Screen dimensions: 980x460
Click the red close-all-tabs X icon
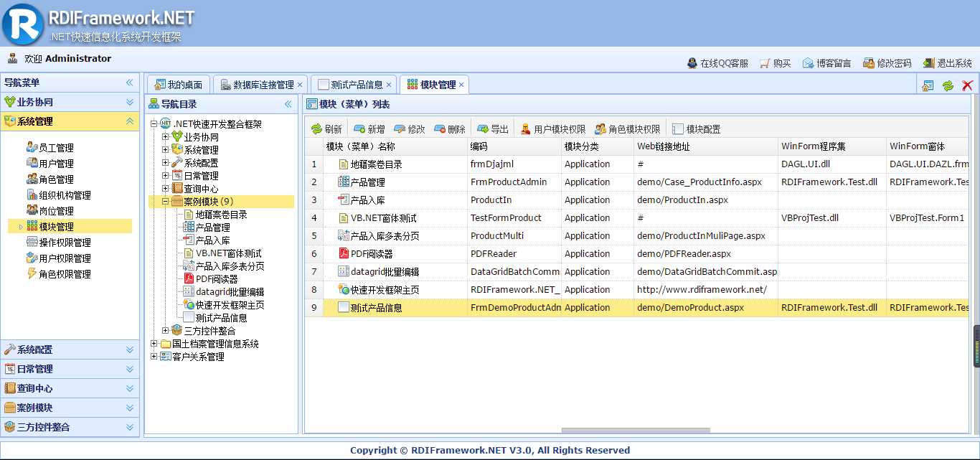tap(967, 85)
